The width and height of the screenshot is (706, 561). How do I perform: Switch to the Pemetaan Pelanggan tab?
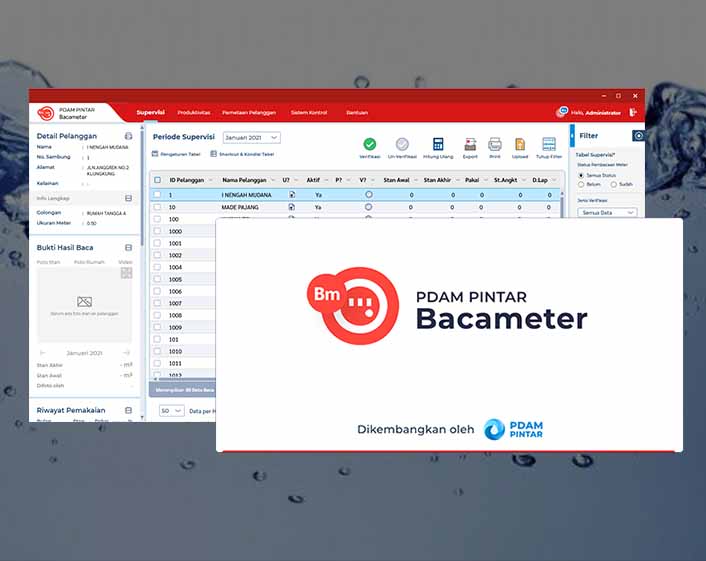click(248, 113)
